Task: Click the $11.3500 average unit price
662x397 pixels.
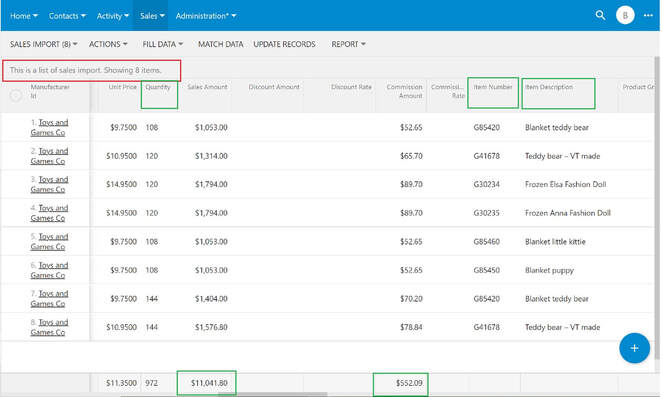Action: point(121,383)
